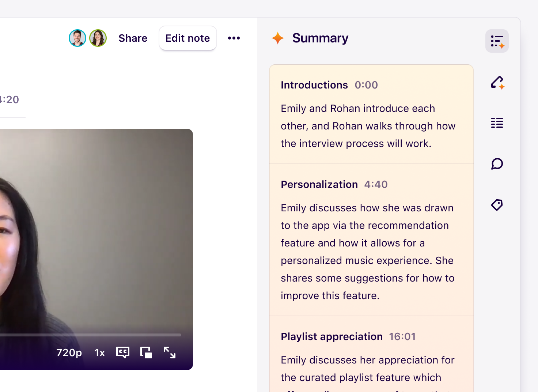Click Rohan's avatar near Share

coord(77,38)
